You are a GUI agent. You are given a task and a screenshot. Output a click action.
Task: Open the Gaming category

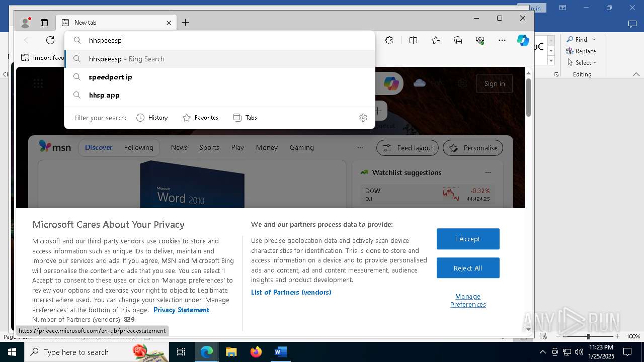[x=302, y=147]
